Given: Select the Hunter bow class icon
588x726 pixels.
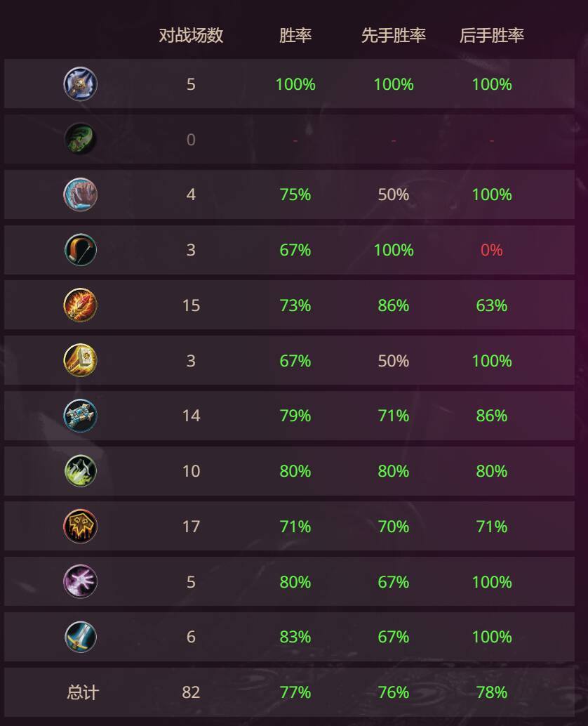Looking at the screenshot, I should click(80, 250).
